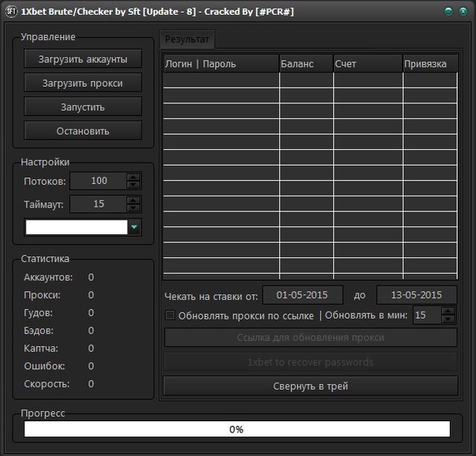Click the Аккаунтов: statistic label

tap(48, 278)
